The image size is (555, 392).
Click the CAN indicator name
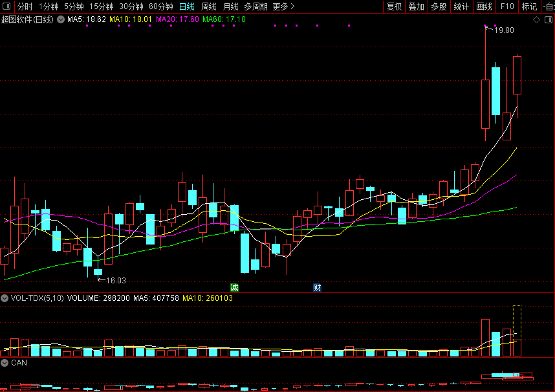(19, 363)
